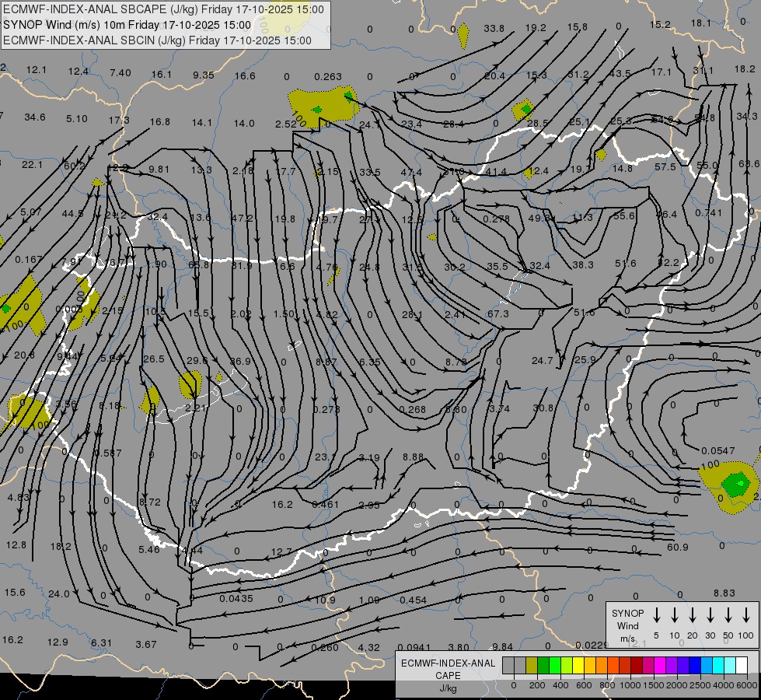The width and height of the screenshot is (761, 700).
Task: Click the map value 34.6
Action: pyautogui.click(x=34, y=117)
